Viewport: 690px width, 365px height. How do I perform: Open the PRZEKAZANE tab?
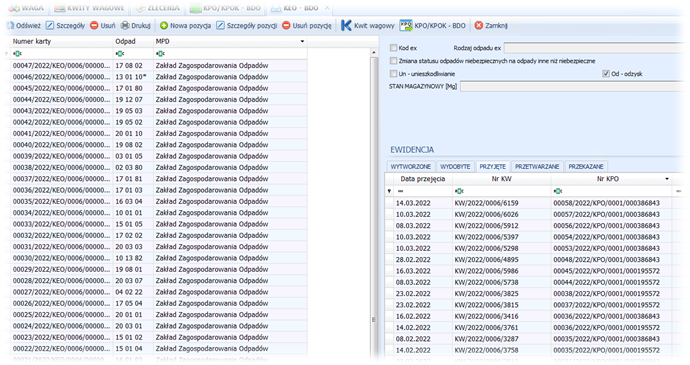(586, 166)
